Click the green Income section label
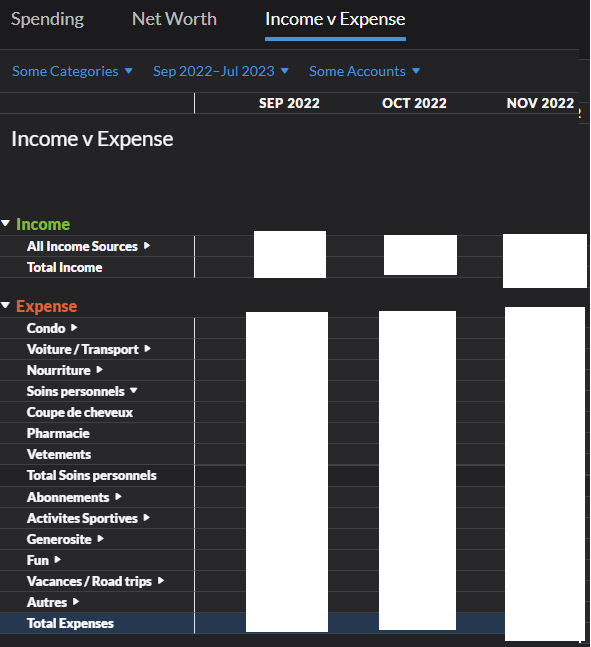 click(43, 224)
